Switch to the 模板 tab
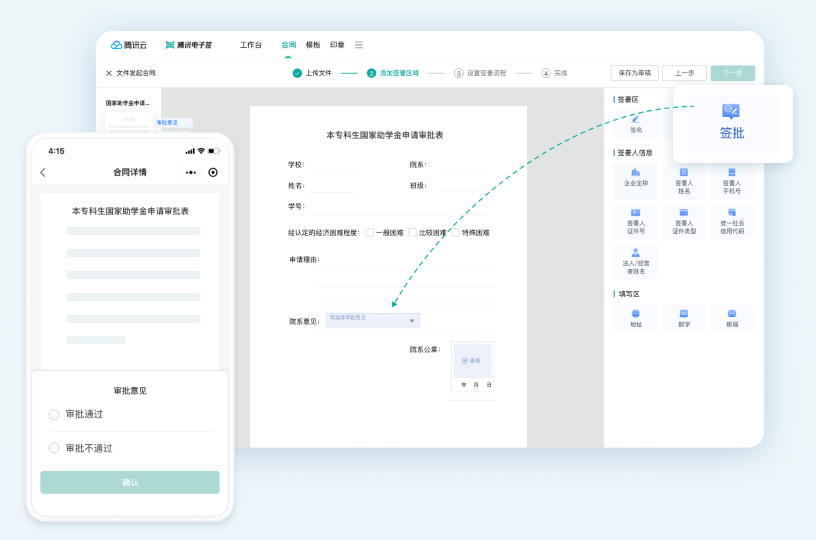 (x=313, y=45)
